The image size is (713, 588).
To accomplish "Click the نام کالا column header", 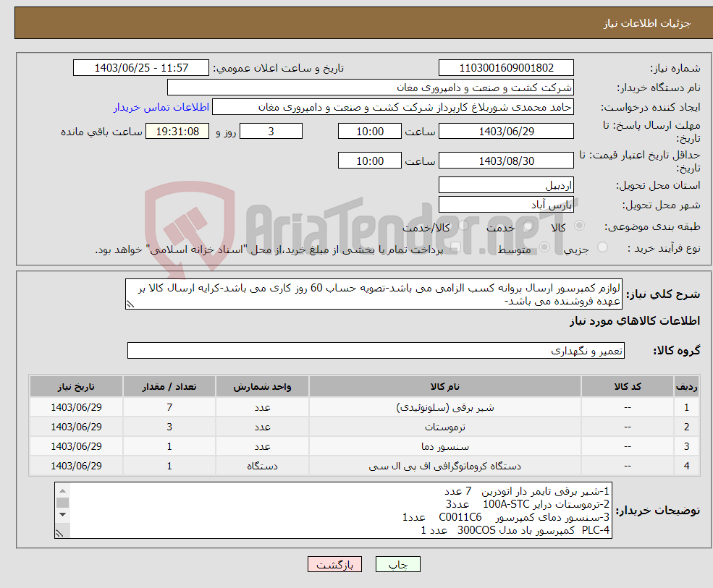I will [x=445, y=387].
